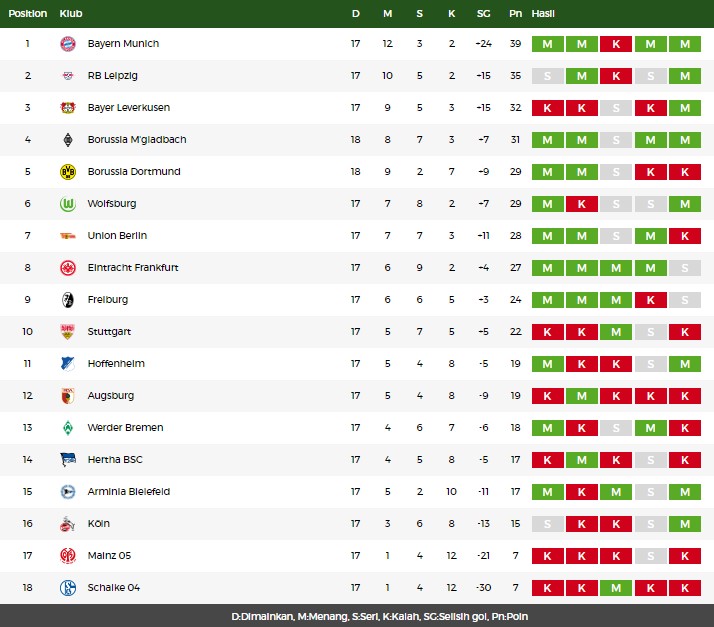
Task: Click the Hasil column header
Action: [543, 14]
